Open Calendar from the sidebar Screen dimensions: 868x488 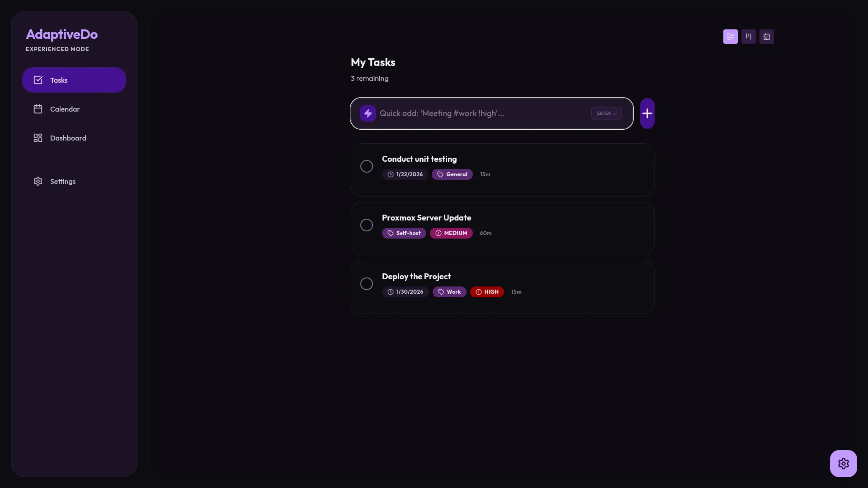click(65, 109)
